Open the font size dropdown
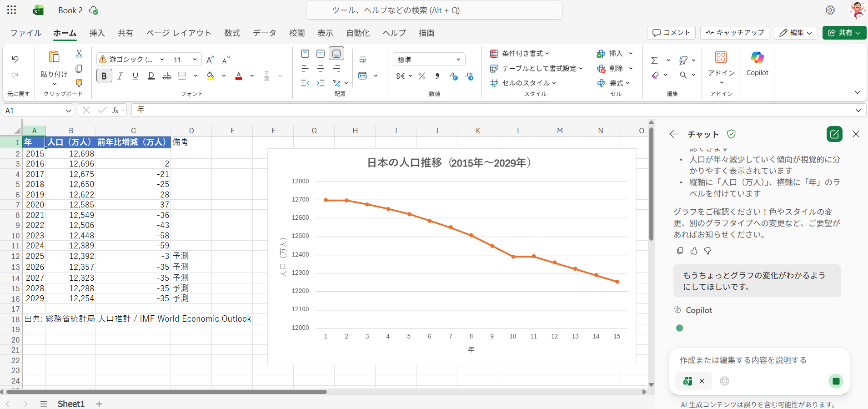Screen dimensions: 868x409 pyautogui.click(x=195, y=60)
